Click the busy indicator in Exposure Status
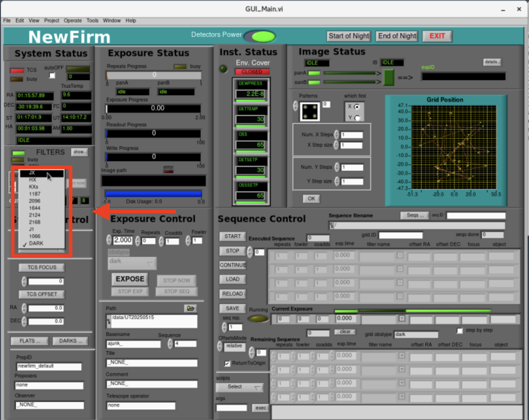Screen dimensions: 529x420 click(x=180, y=67)
